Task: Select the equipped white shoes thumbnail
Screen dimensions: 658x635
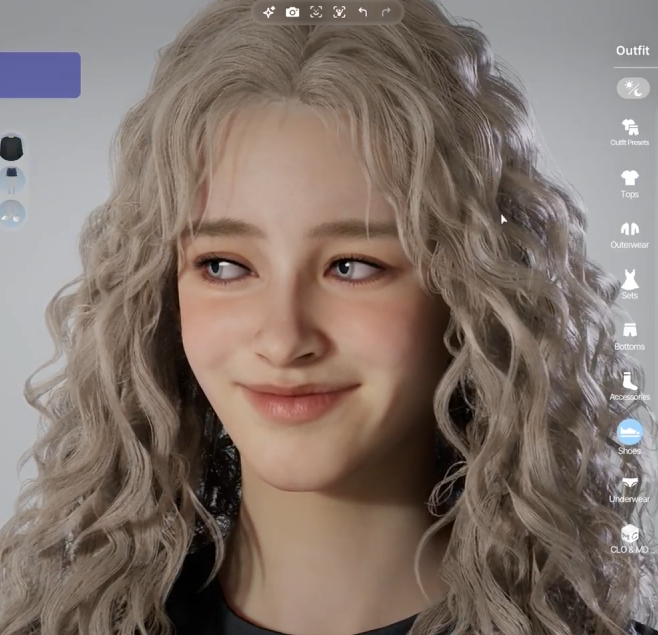Action: [x=12, y=213]
